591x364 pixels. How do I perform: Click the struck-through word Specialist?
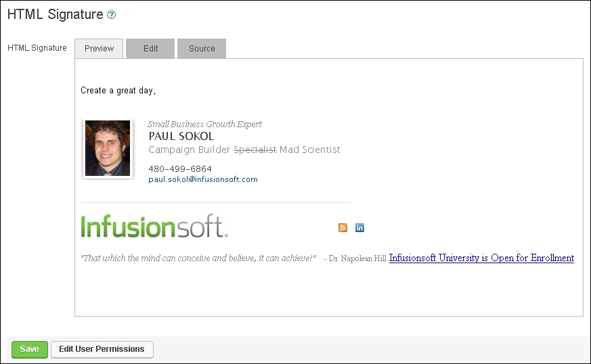point(255,150)
